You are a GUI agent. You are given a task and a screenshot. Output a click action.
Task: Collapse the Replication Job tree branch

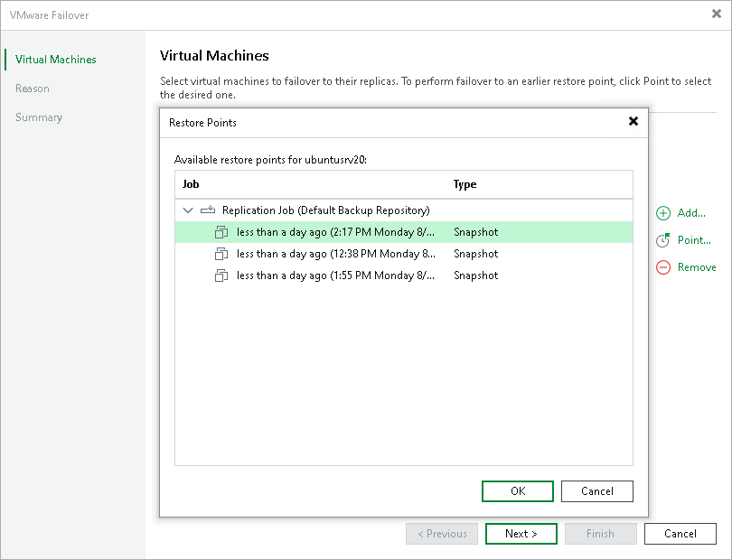pyautogui.click(x=188, y=209)
